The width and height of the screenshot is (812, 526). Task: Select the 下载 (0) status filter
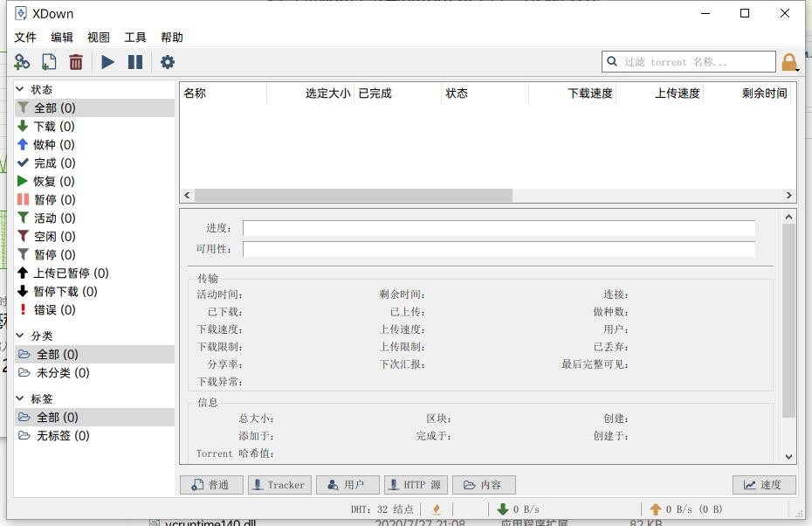pos(53,127)
